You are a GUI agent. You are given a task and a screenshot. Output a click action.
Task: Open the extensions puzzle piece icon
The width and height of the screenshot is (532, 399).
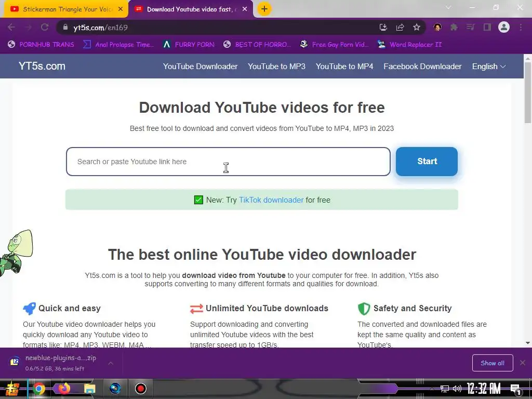(x=454, y=28)
